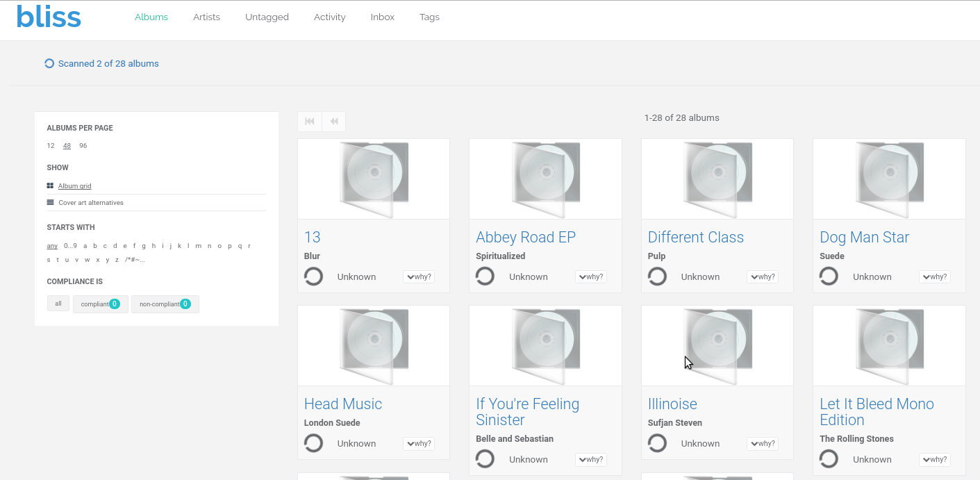The width and height of the screenshot is (980, 480).
Task: Open the Albums tab
Action: click(x=151, y=17)
